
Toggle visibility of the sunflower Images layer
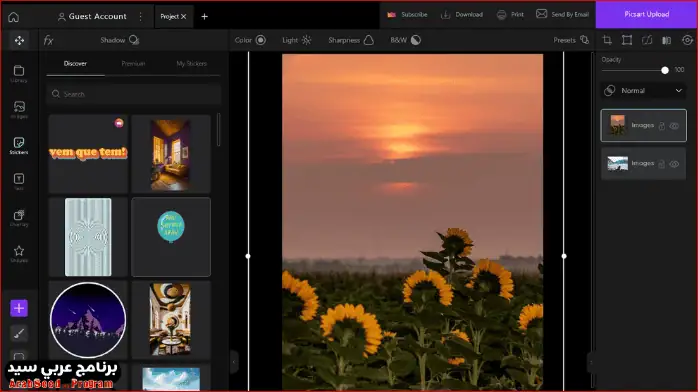tap(674, 126)
